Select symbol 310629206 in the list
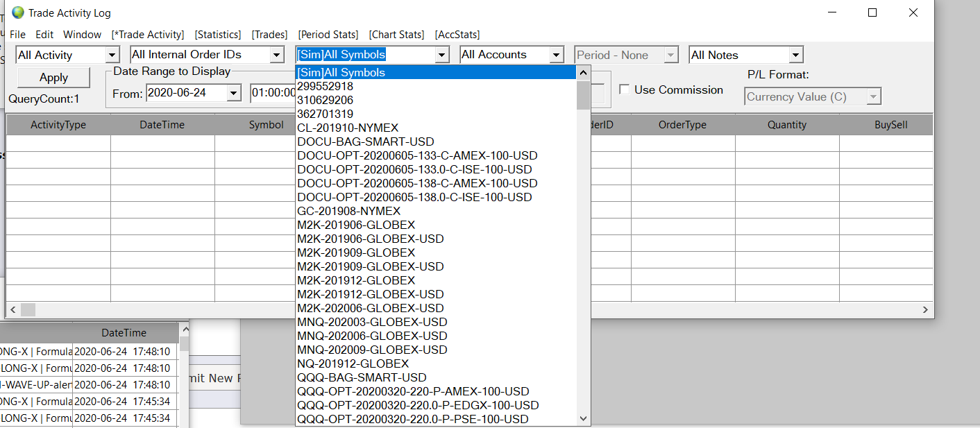Image resolution: width=980 pixels, height=428 pixels. point(436,100)
